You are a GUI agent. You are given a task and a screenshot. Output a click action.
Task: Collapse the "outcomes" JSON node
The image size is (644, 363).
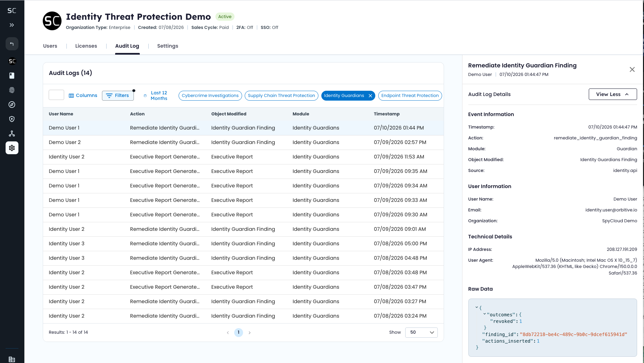485,315
